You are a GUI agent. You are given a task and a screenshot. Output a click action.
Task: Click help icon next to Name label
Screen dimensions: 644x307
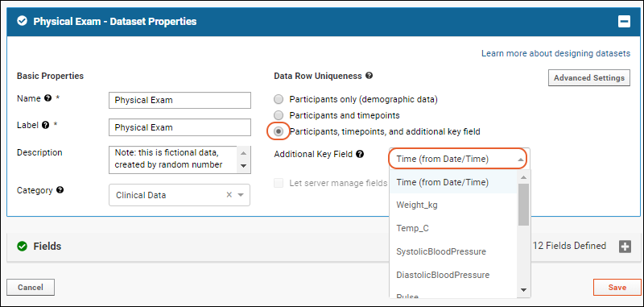[x=47, y=98]
